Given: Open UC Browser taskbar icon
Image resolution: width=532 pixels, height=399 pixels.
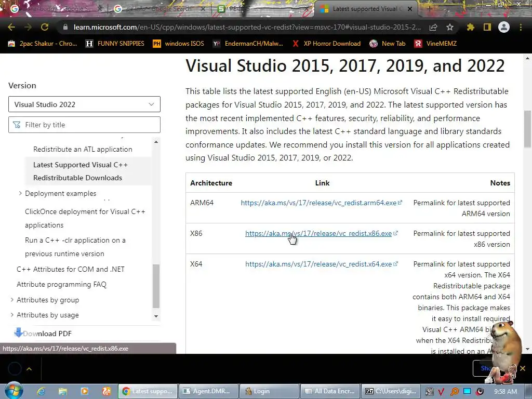Looking at the screenshot, I should [107, 391].
